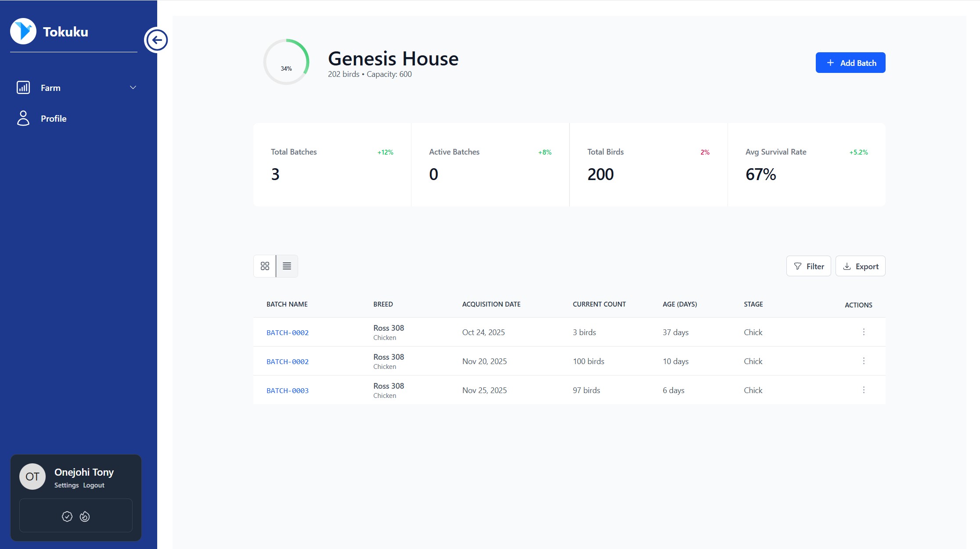This screenshot has height=549, width=980.
Task: Collapse sidebar with the back arrow button
Action: 156,40
